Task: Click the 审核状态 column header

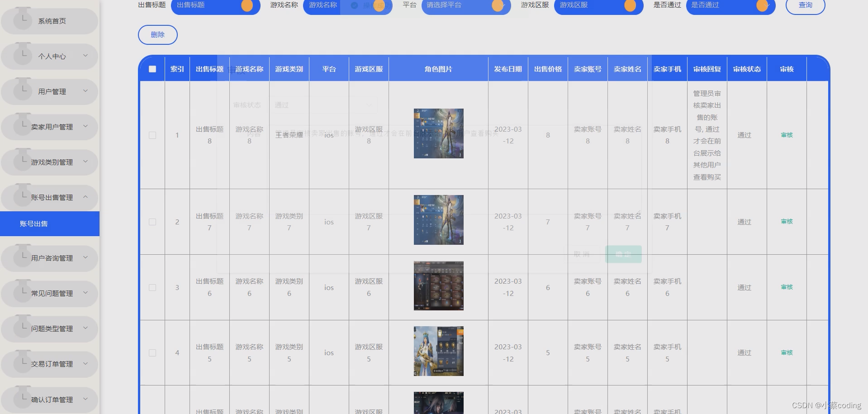Action: (x=747, y=69)
